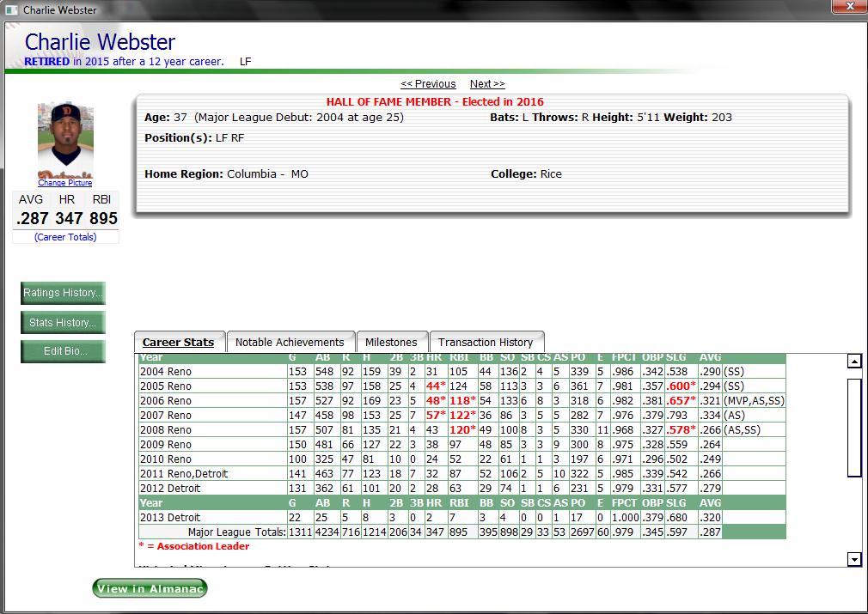Open Stats History
Screen dimensions: 868x614
[x=63, y=323]
